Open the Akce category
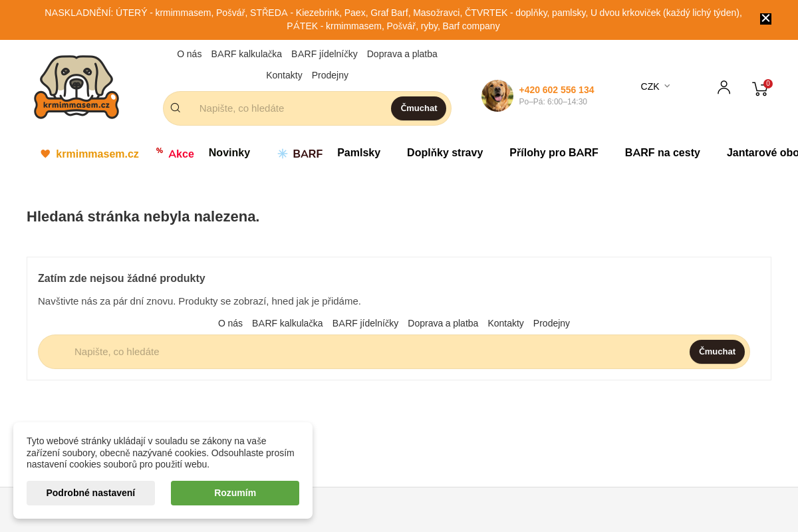 (x=181, y=154)
